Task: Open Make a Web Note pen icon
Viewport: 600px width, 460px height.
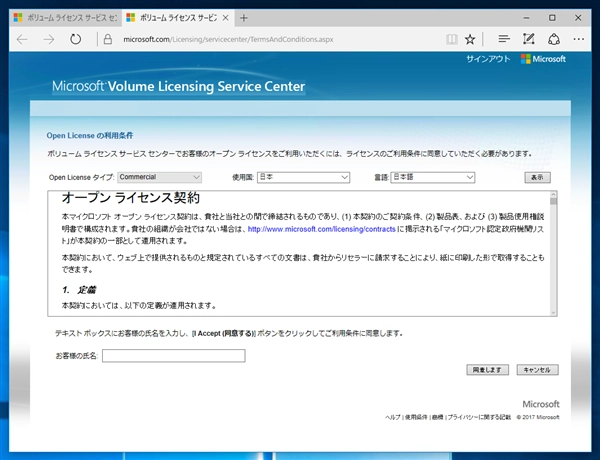Action: tap(529, 39)
